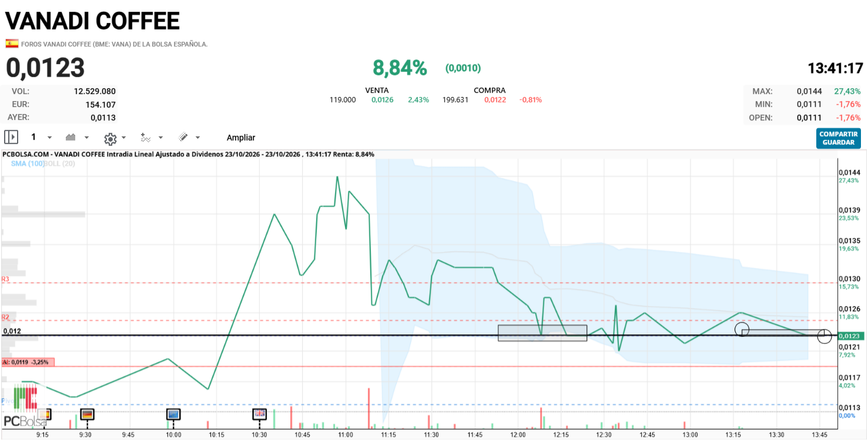Select the drawing pencil tool icon
This screenshot has width=868, height=440.
tap(183, 137)
